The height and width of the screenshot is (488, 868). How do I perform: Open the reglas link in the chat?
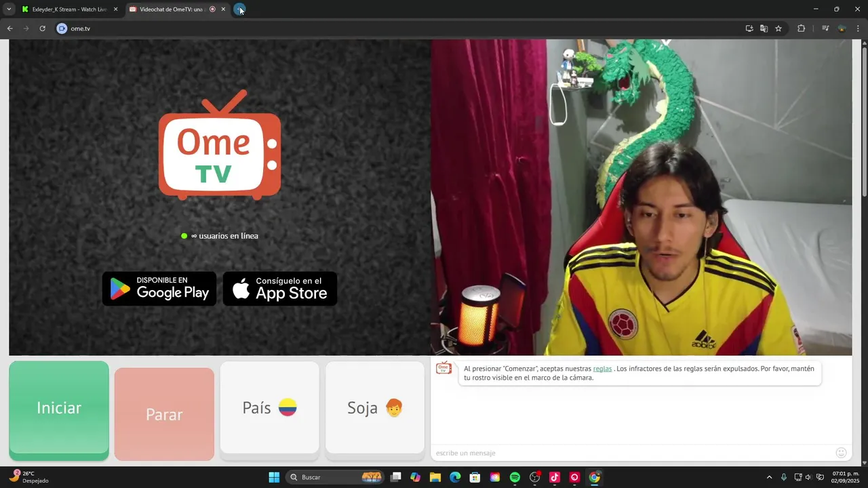[x=602, y=369]
